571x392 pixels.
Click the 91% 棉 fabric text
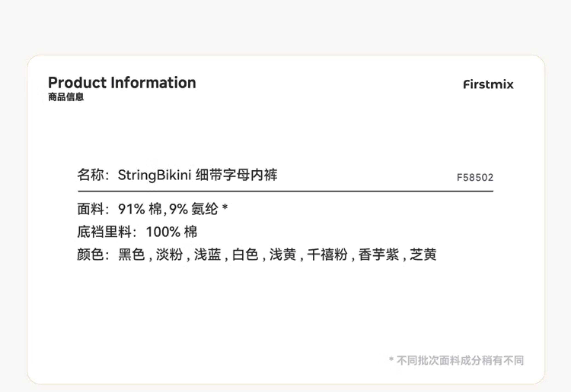[x=140, y=209]
